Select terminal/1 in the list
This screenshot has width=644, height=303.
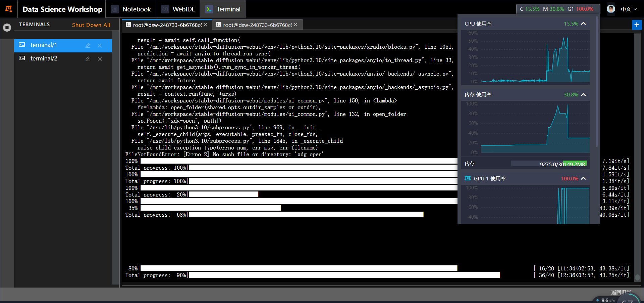pyautogui.click(x=63, y=45)
